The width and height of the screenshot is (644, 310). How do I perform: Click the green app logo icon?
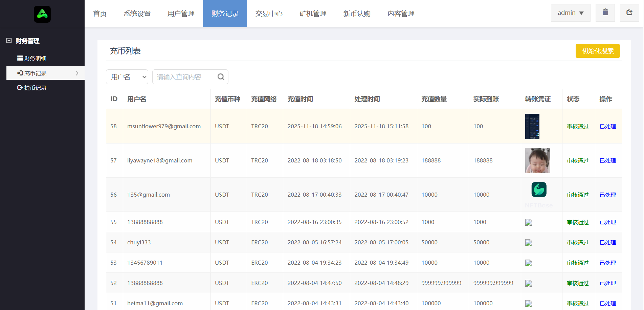coord(42,14)
